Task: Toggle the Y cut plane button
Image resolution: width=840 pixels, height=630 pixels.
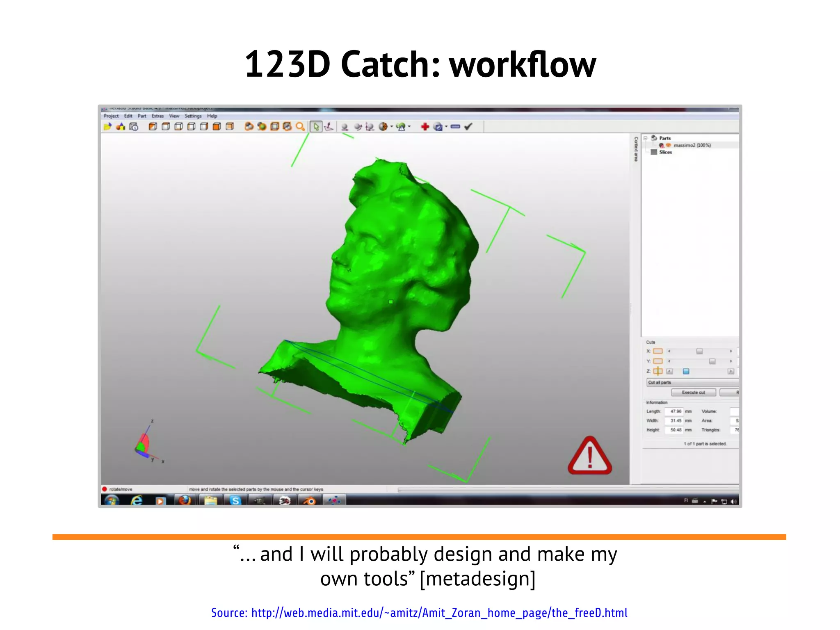Action: coord(658,361)
